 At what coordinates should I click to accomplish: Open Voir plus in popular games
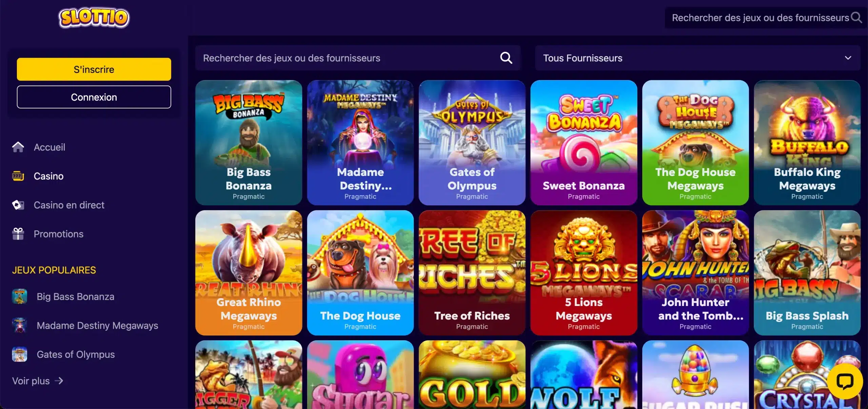point(38,381)
